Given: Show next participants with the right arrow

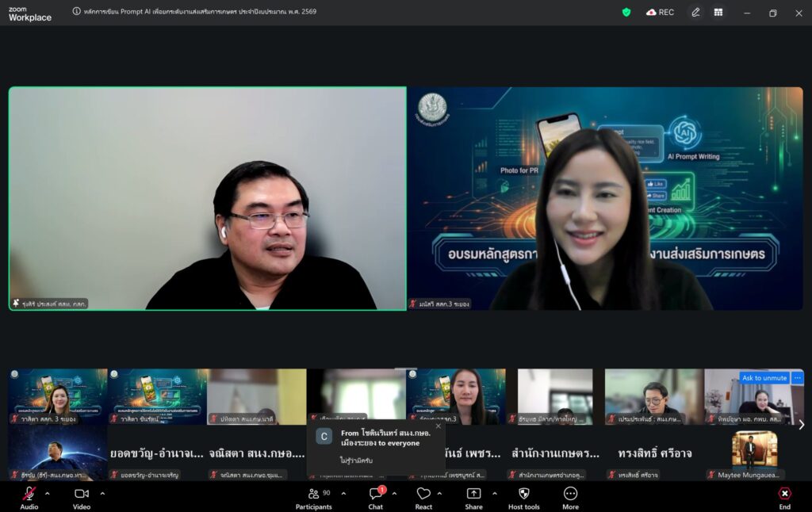Looking at the screenshot, I should pyautogui.click(x=801, y=425).
